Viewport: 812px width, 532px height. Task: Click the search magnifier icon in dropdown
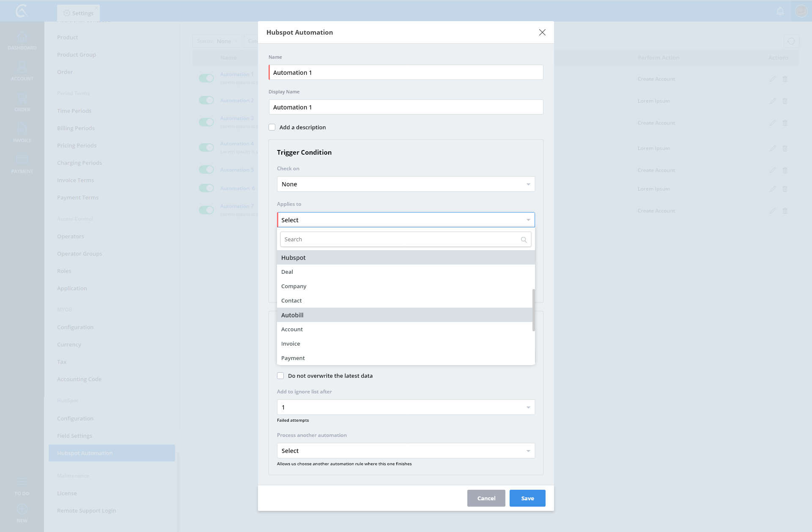pyautogui.click(x=524, y=240)
